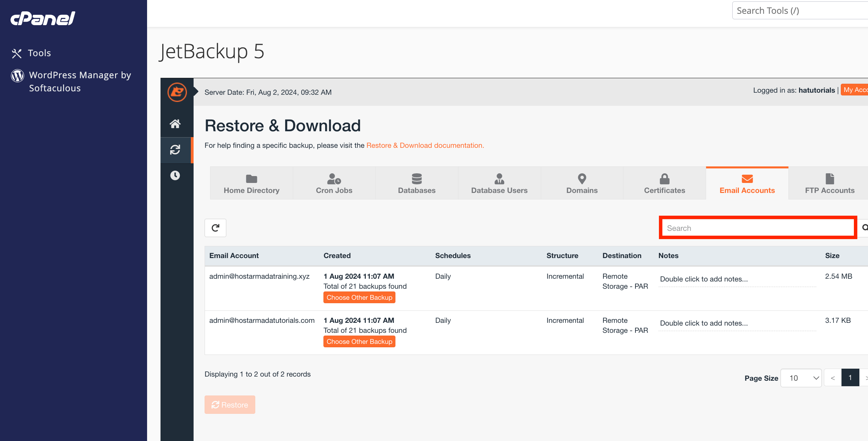This screenshot has width=868, height=441.
Task: Click the 2.54 MB size value
Action: 838,276
